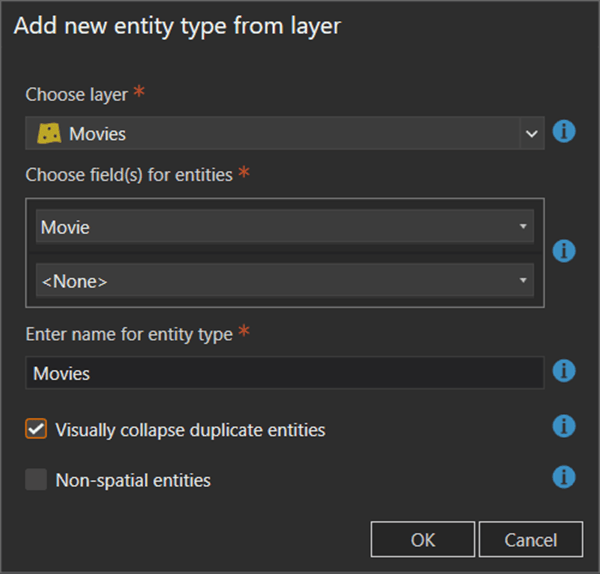Click the yellow Movies layer icon
The height and width of the screenshot is (574, 600).
[50, 133]
